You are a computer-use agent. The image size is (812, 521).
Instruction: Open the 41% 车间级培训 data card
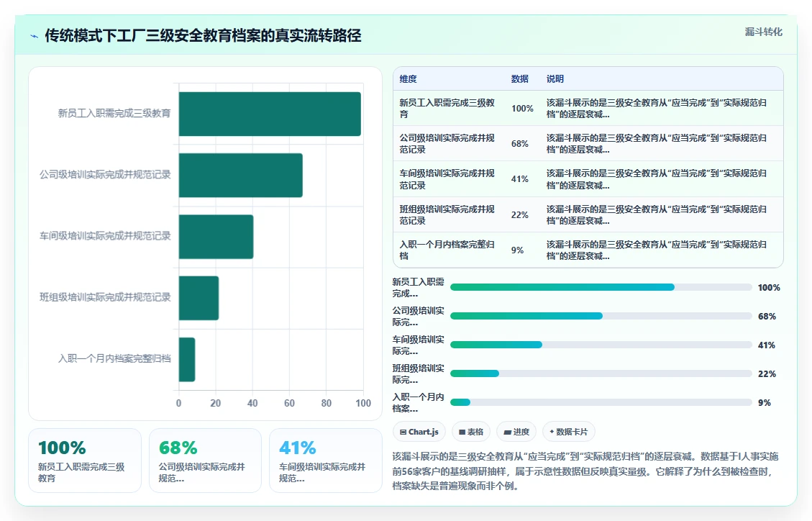click(x=326, y=461)
